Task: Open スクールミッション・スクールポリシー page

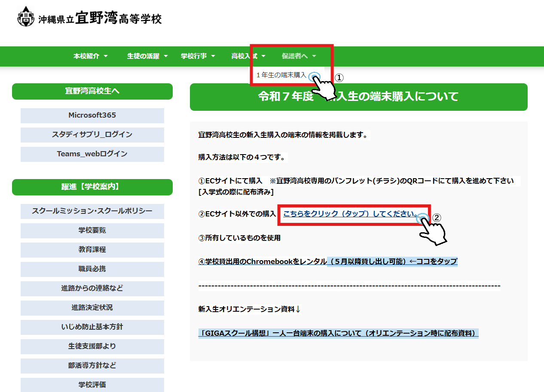Action: [92, 211]
